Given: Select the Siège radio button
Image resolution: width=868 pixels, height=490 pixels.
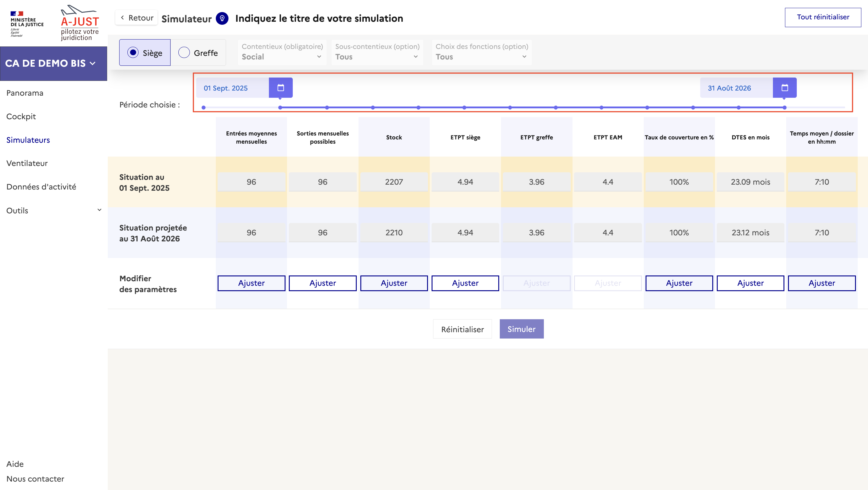Looking at the screenshot, I should click(x=133, y=52).
